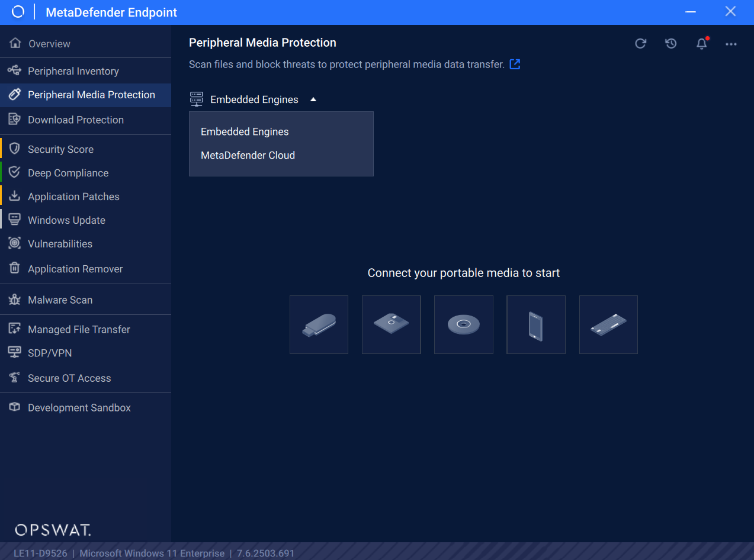Click the Malware Scan bug icon

pos(15,300)
